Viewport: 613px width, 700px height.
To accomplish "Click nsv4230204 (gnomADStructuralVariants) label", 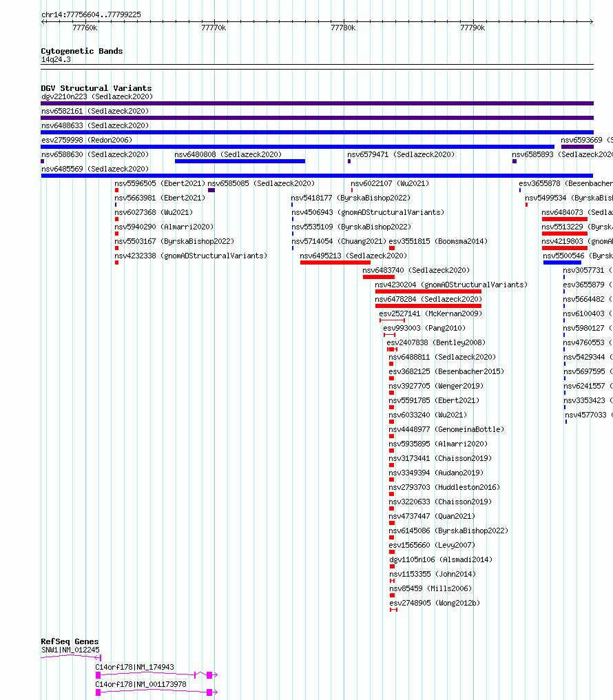I will pos(451,285).
